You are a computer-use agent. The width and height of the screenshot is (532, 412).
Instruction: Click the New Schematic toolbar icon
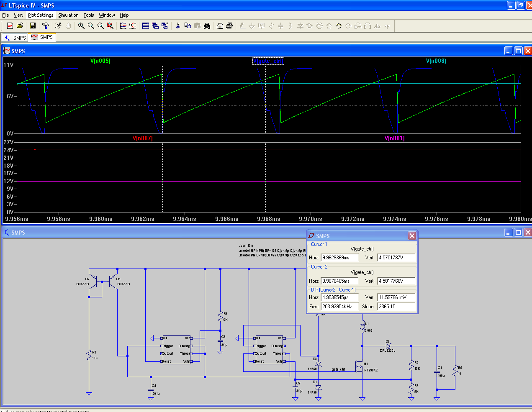tap(10, 26)
